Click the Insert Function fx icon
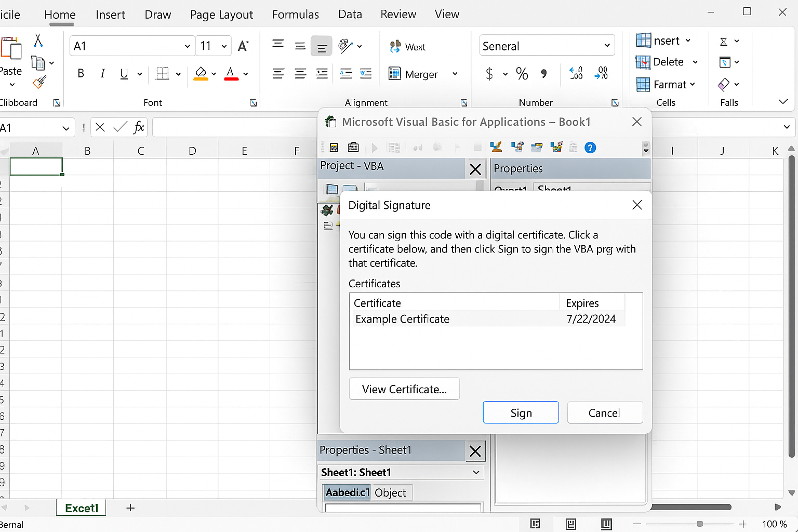The width and height of the screenshot is (798, 532). 139,127
